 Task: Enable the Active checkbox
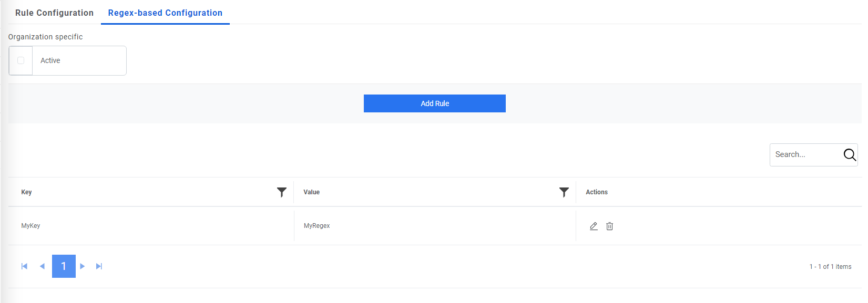tap(21, 60)
